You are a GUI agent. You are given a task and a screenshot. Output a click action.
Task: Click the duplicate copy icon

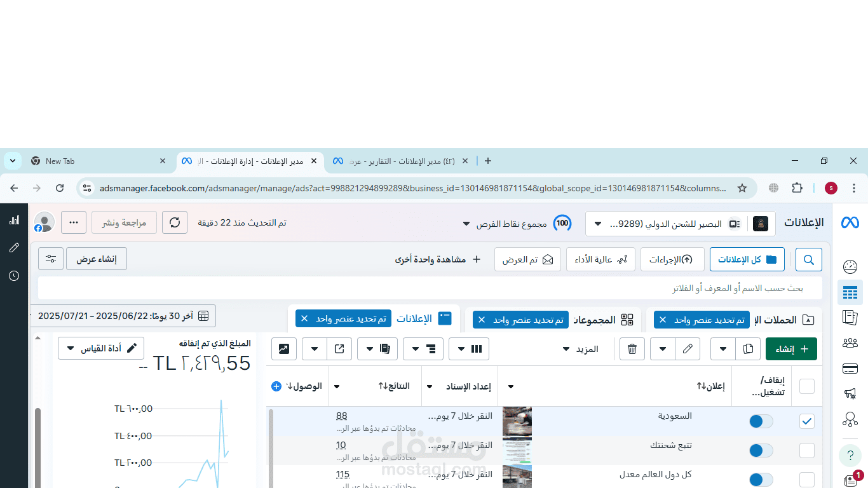[748, 349]
